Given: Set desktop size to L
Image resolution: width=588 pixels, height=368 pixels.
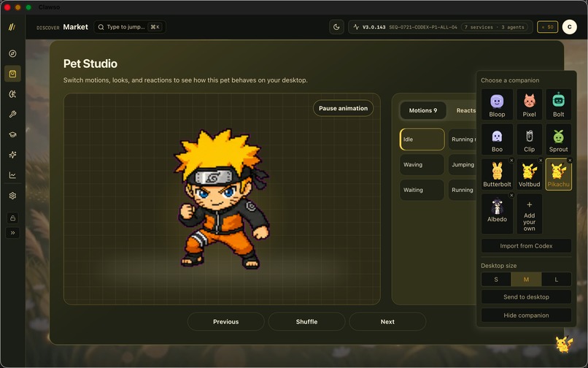Looking at the screenshot, I should [x=557, y=280].
